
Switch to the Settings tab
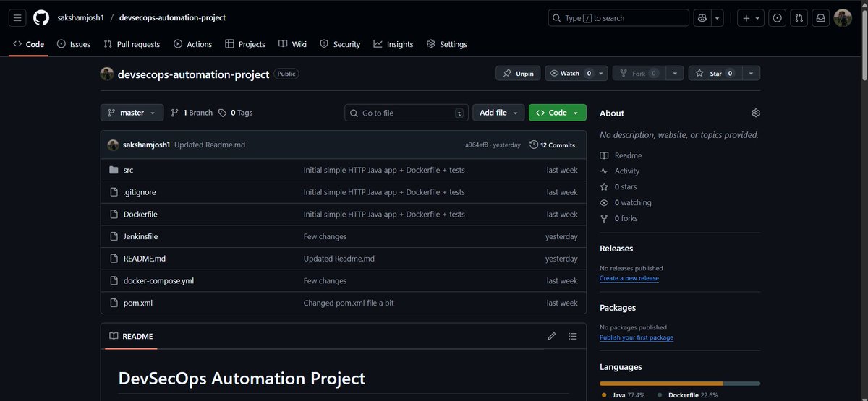point(447,44)
